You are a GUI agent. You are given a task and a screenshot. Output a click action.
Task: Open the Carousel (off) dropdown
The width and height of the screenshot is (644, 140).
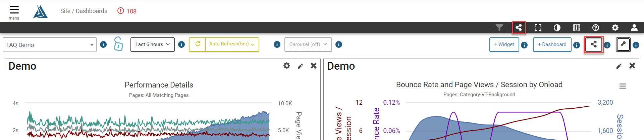(x=308, y=44)
